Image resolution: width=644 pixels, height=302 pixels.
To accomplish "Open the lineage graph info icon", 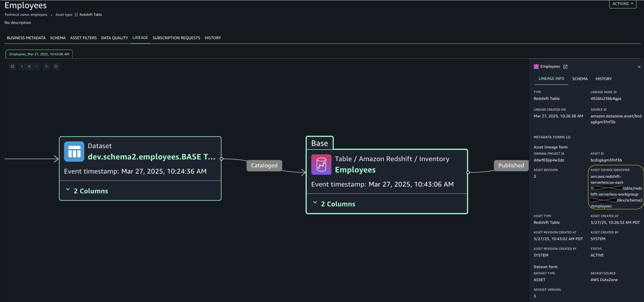I will [56, 66].
